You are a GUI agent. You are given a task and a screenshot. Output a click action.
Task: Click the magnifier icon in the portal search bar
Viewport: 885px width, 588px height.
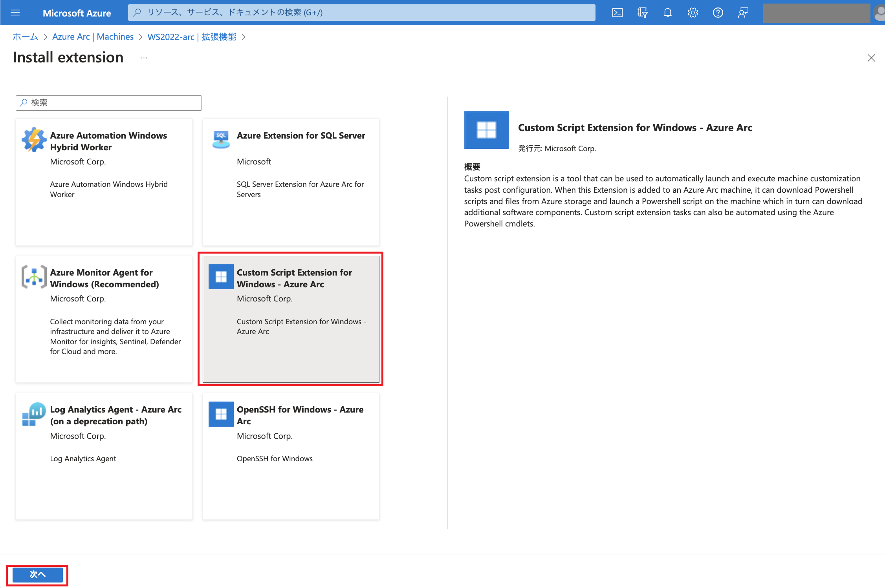[137, 13]
